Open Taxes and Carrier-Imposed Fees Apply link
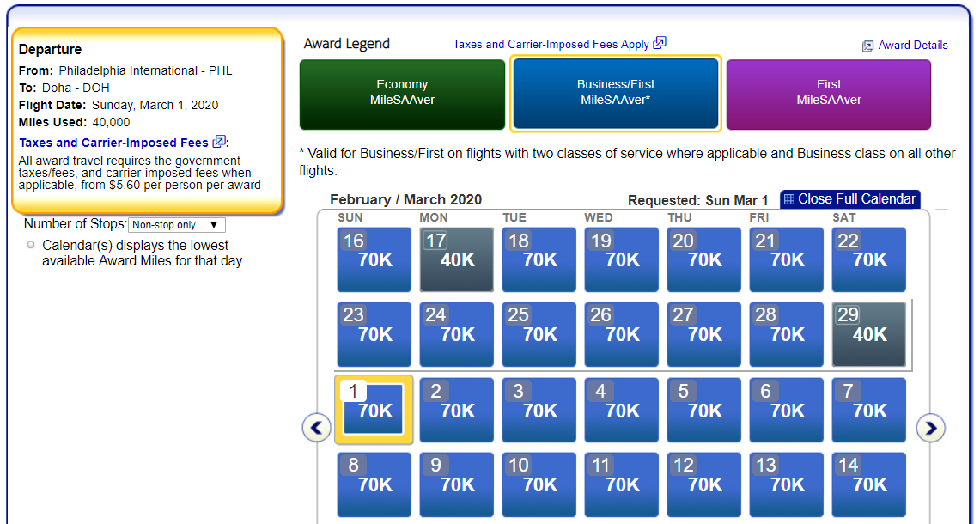Image resolution: width=980 pixels, height=524 pixels. tap(551, 44)
